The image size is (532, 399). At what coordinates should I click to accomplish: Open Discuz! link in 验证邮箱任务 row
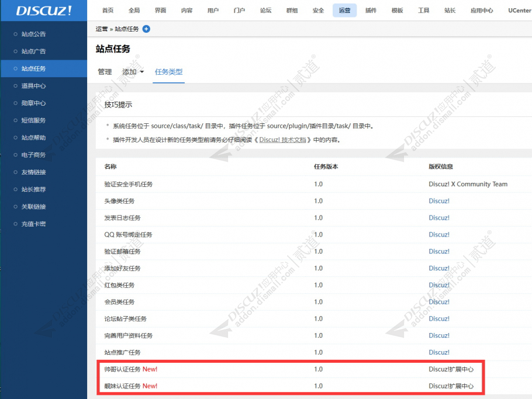click(438, 251)
